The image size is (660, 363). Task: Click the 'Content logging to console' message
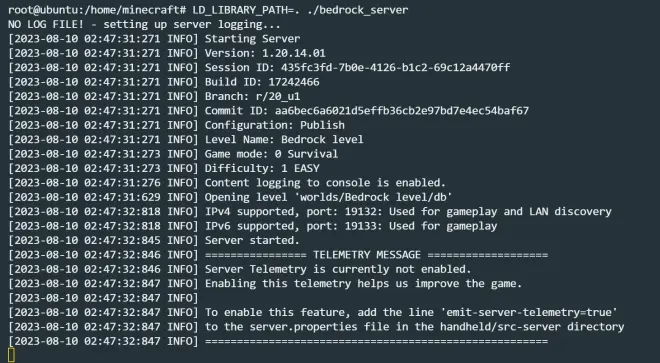point(325,183)
